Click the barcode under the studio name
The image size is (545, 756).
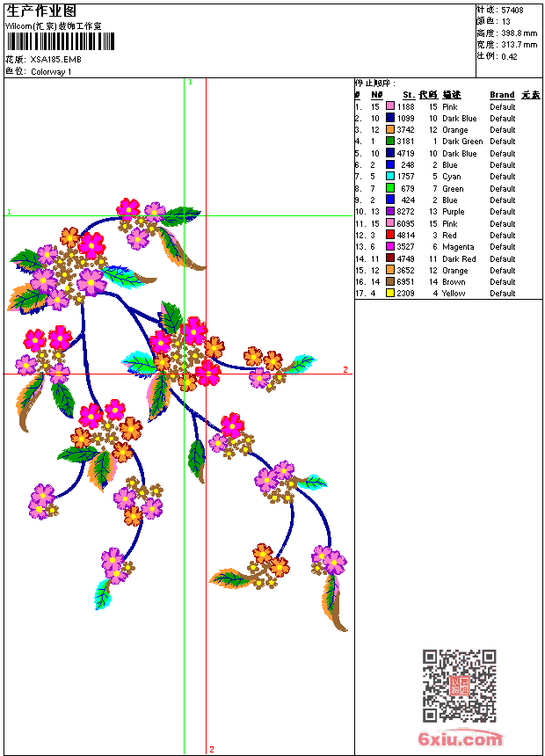click(x=61, y=41)
